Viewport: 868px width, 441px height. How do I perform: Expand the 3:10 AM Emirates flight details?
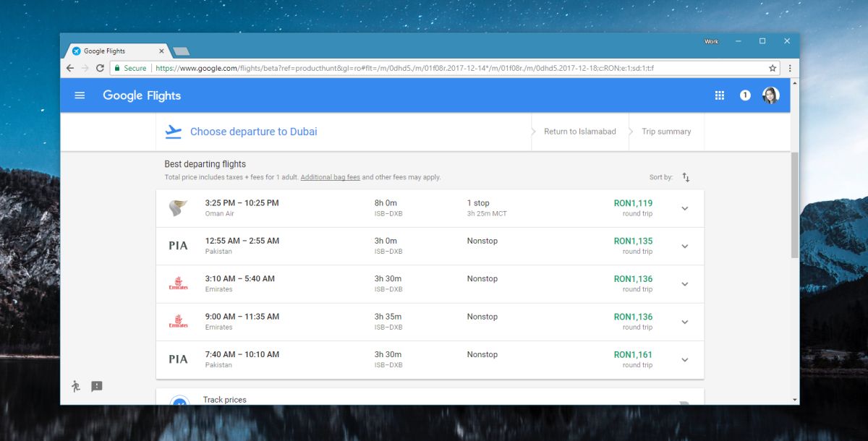(685, 284)
